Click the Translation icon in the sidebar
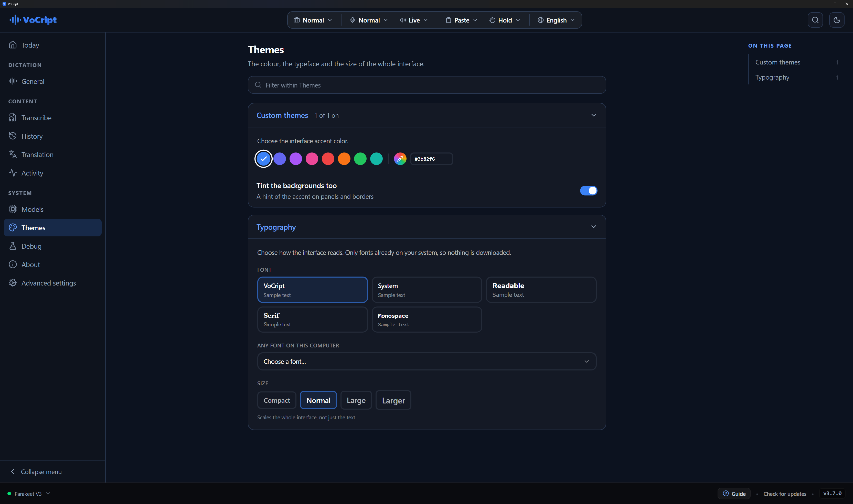The width and height of the screenshot is (853, 504). [13, 154]
